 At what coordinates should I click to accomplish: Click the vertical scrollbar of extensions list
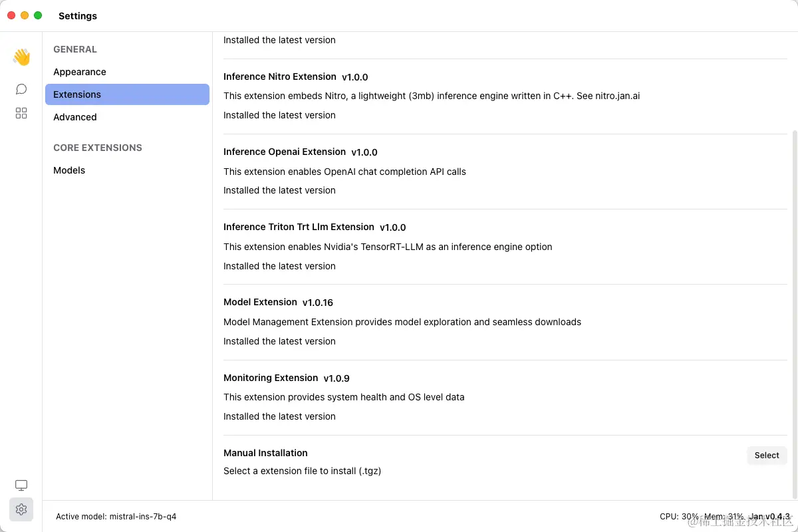(794, 314)
